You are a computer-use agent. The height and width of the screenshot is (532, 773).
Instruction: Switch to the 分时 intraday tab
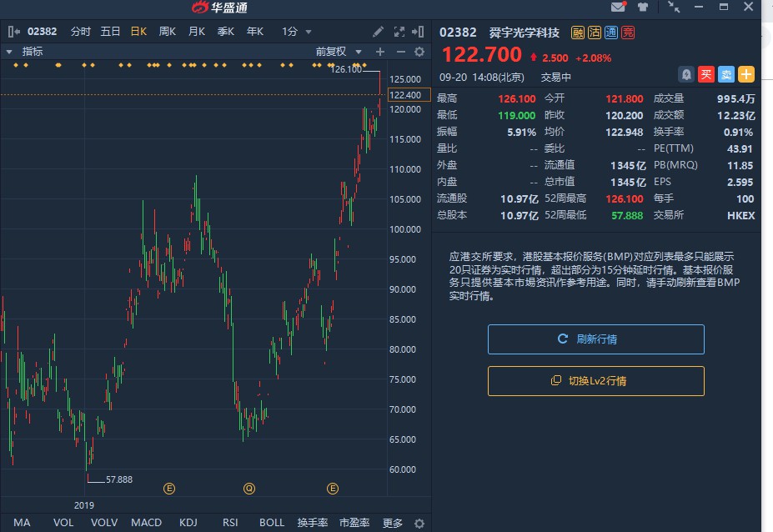point(81,32)
